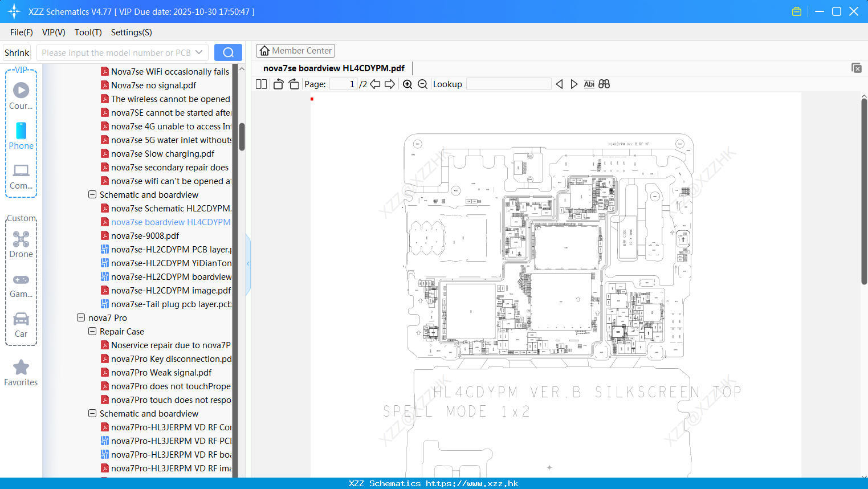Click the Shrink button

[17, 52]
